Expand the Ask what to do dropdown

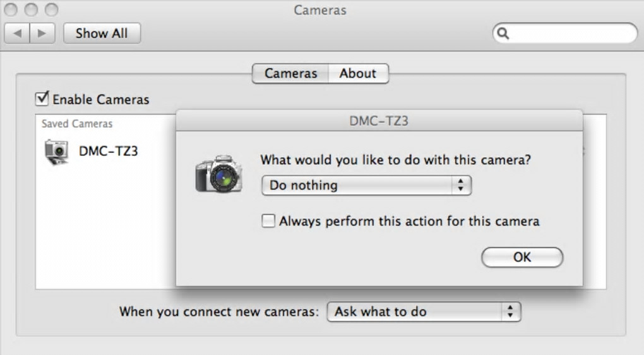423,311
